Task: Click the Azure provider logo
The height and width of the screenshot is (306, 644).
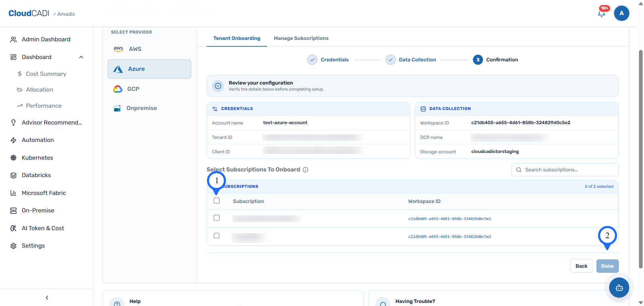Action: point(118,69)
